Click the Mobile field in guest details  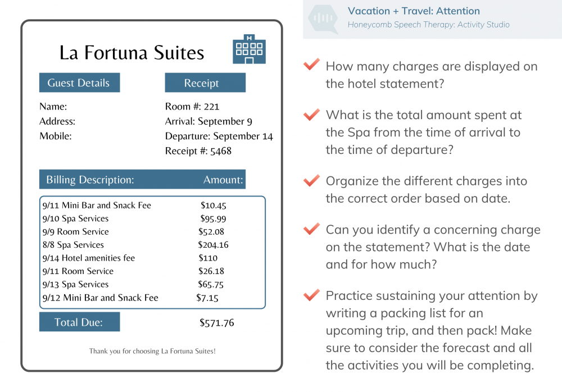[x=56, y=136]
